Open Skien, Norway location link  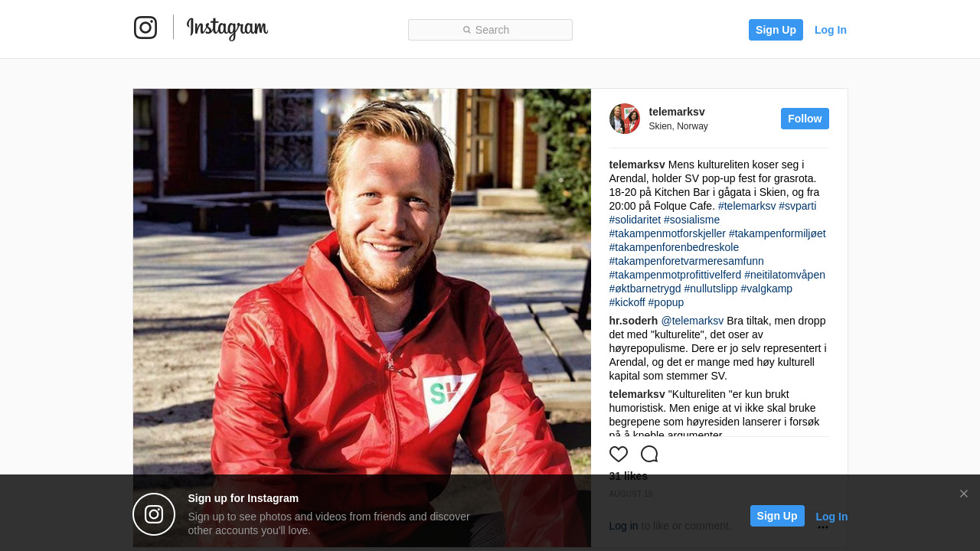coord(678,126)
